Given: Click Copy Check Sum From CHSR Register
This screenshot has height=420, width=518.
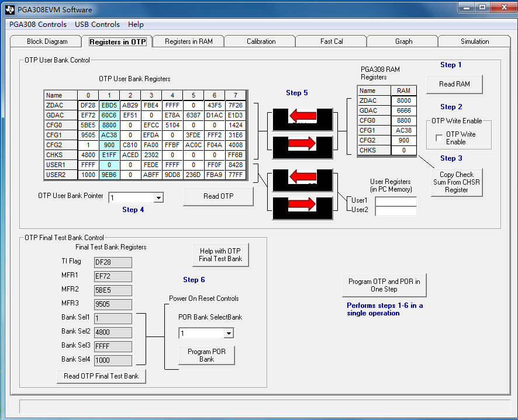Looking at the screenshot, I should tap(457, 182).
